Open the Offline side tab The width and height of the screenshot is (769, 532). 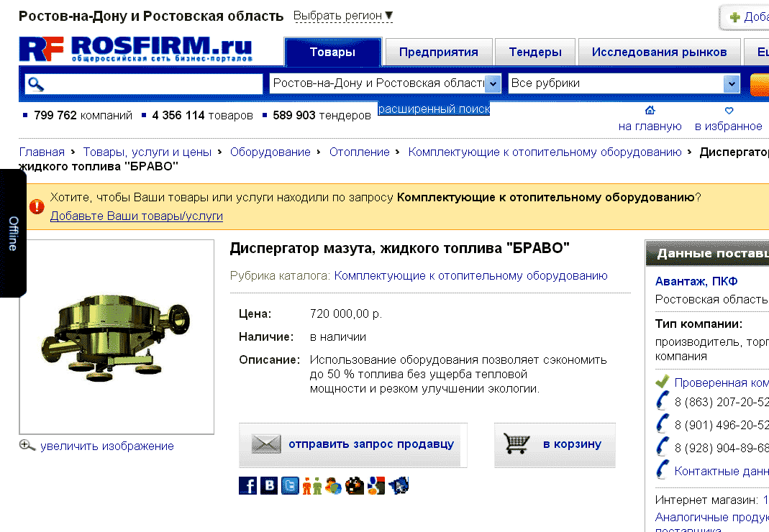click(x=13, y=234)
